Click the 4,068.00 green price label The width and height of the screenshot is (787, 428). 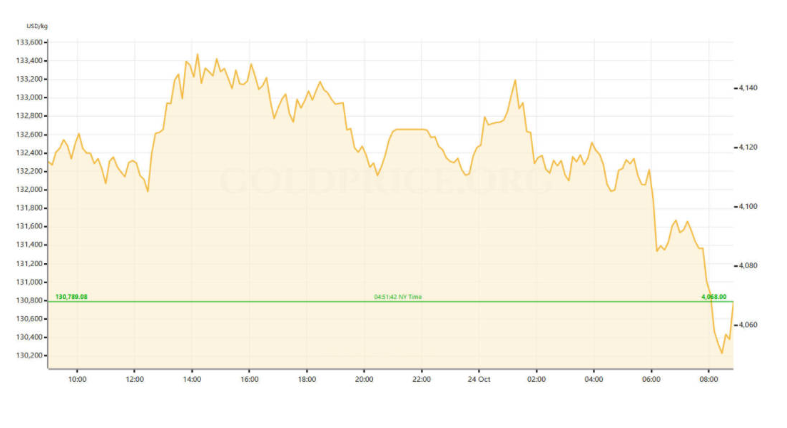(x=714, y=297)
